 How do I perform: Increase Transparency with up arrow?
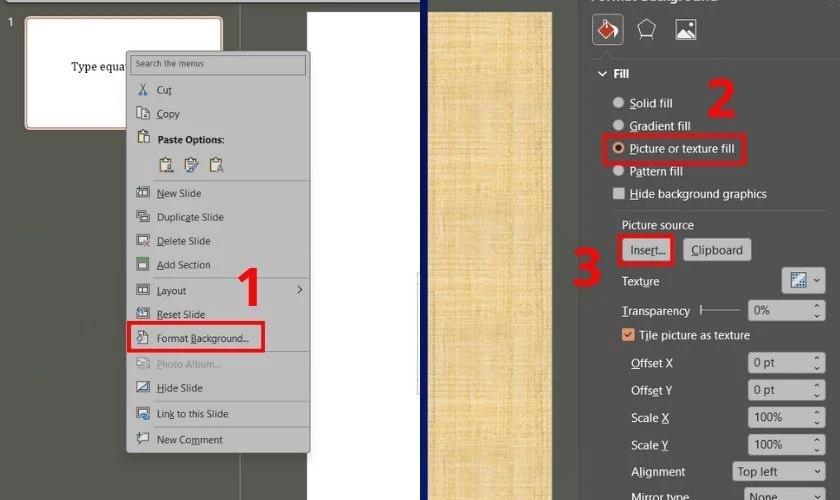pos(816,305)
